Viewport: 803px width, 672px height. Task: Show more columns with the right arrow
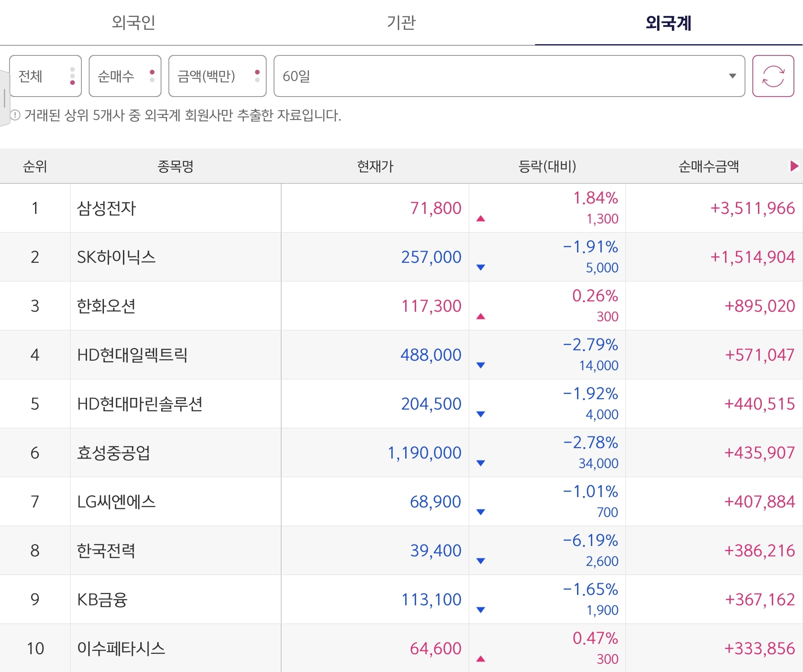tap(794, 166)
